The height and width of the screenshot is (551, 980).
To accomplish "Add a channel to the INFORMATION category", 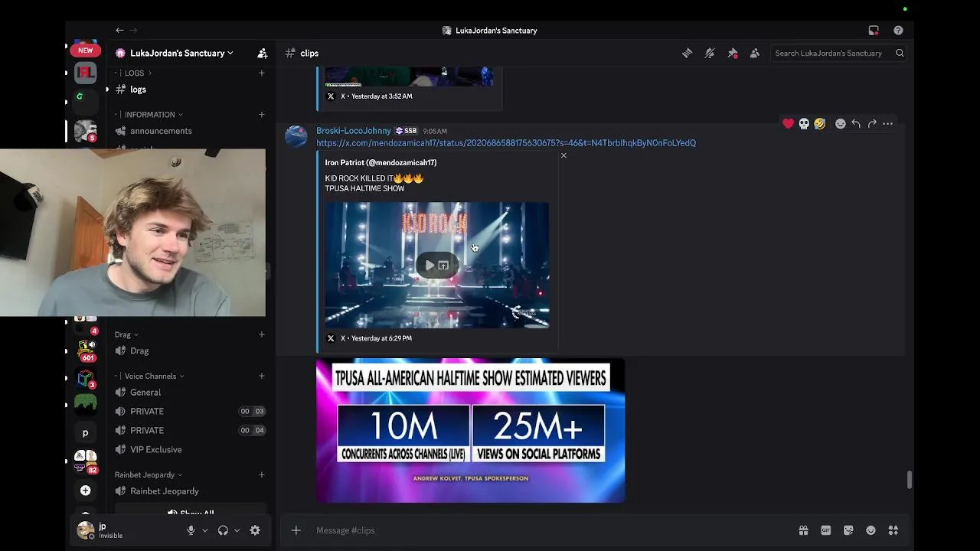I will click(x=262, y=115).
